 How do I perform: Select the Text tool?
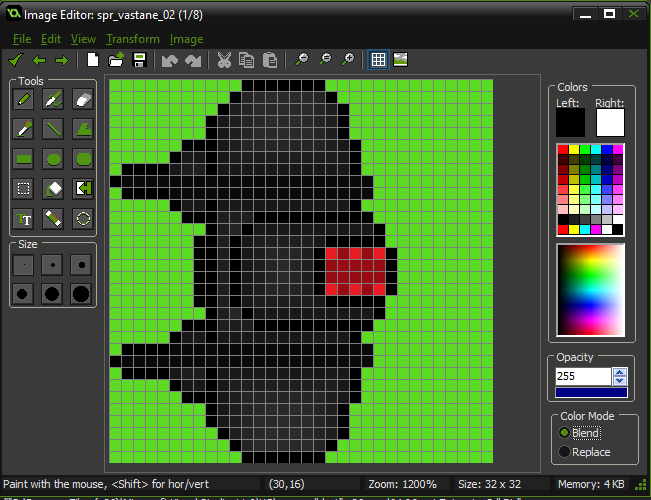[x=23, y=219]
